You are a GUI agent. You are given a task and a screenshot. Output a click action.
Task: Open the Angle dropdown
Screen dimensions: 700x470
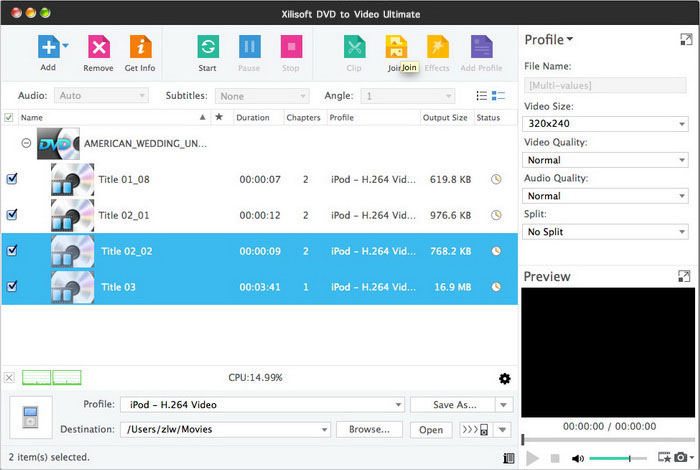pos(408,96)
